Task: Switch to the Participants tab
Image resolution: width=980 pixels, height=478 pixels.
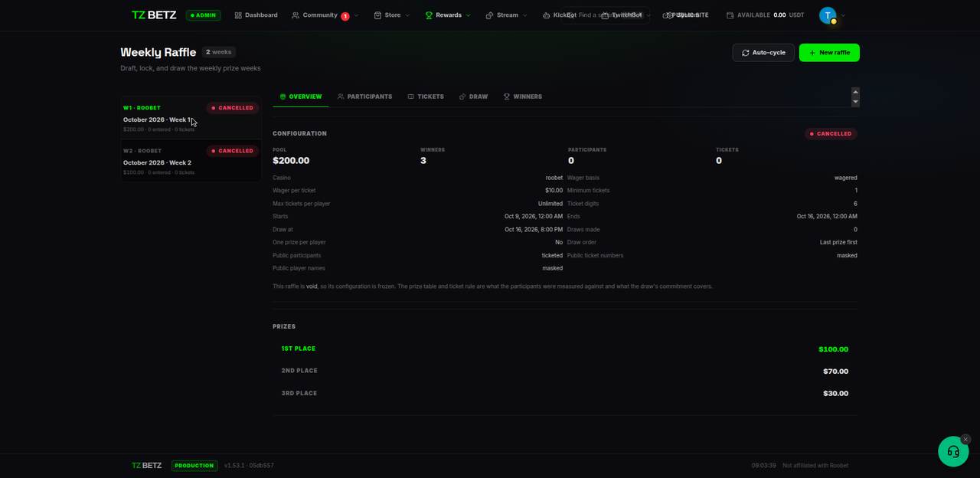Action: point(364,97)
